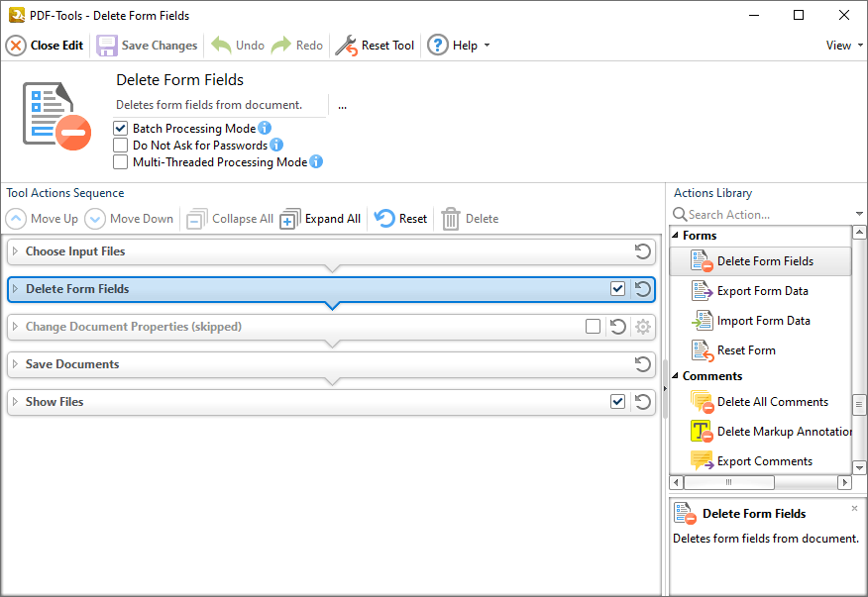Screen dimensions: 868x597
Task: Enable Multi-Threaded Processing Mode
Action: (120, 162)
